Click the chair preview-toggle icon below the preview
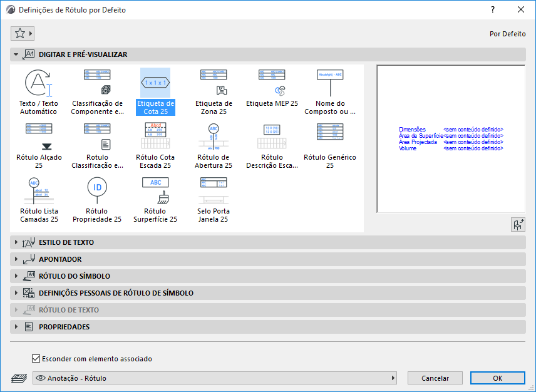 click(518, 225)
